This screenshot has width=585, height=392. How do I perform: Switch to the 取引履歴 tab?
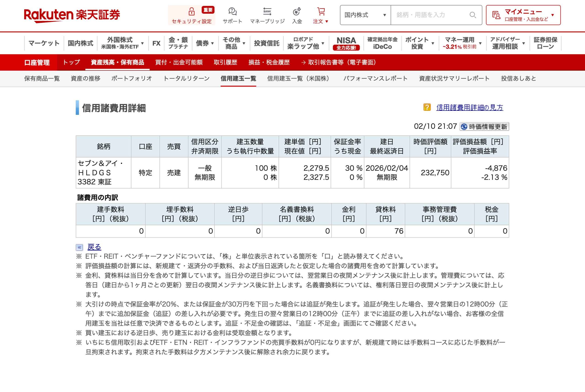[x=225, y=62]
